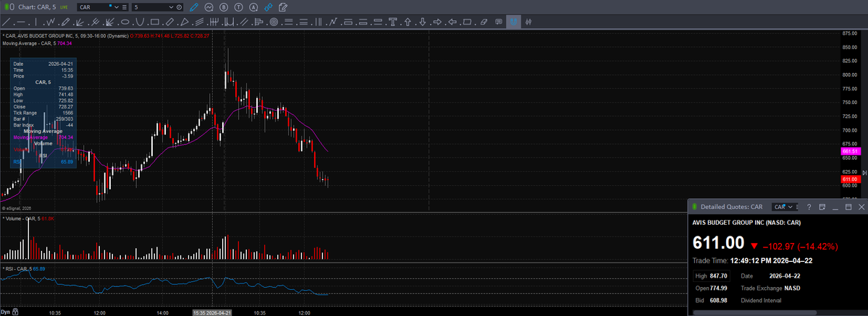Open the formula/study wave icon
Screen dimensions: 868x316
(x=208, y=7)
